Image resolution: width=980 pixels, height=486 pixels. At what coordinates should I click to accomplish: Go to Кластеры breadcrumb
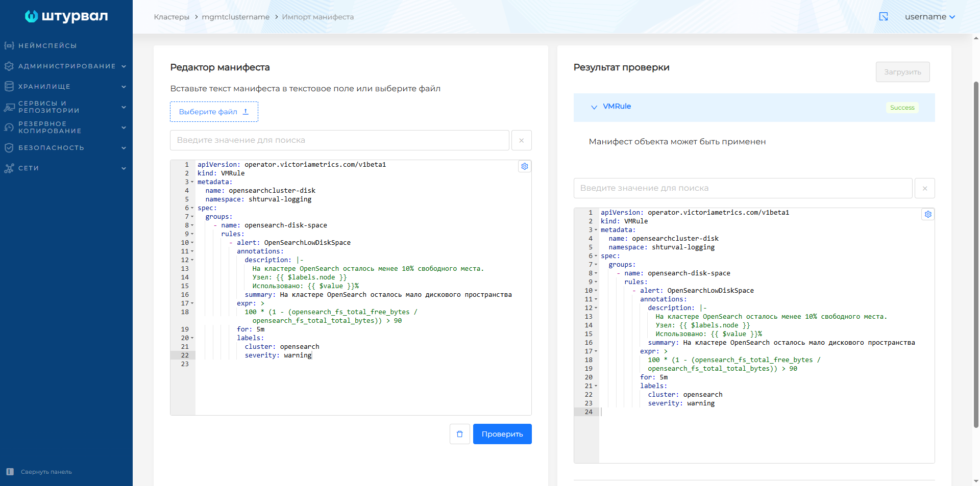tap(171, 17)
